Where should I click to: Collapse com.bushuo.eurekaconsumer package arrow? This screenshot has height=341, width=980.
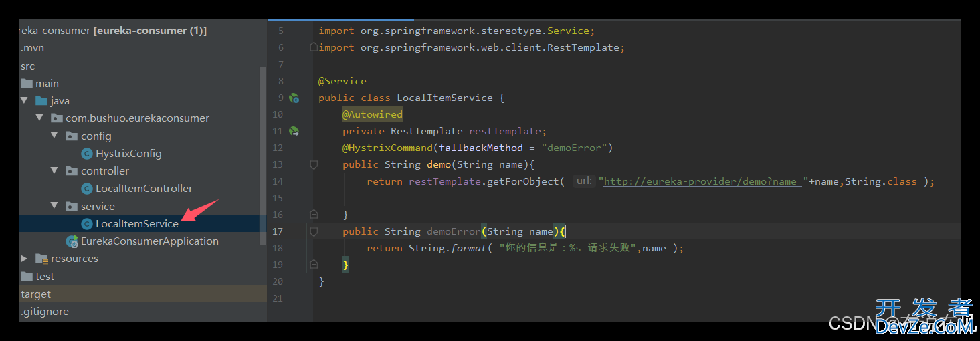coord(39,118)
